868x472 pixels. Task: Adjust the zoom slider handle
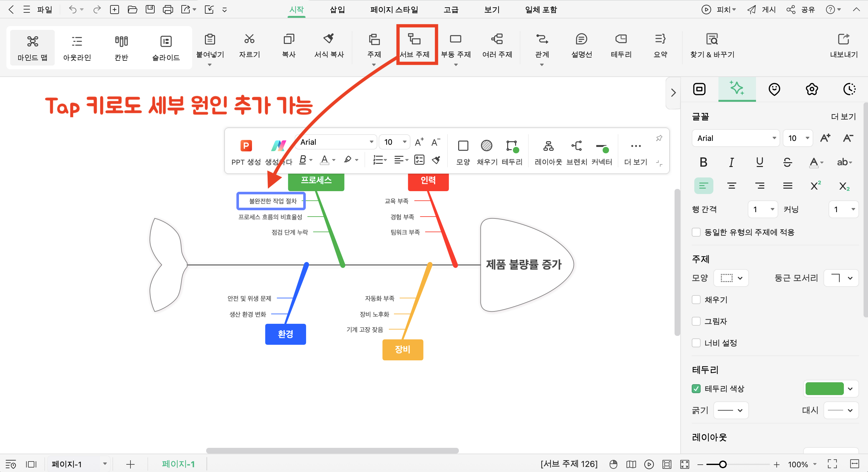[x=723, y=464]
